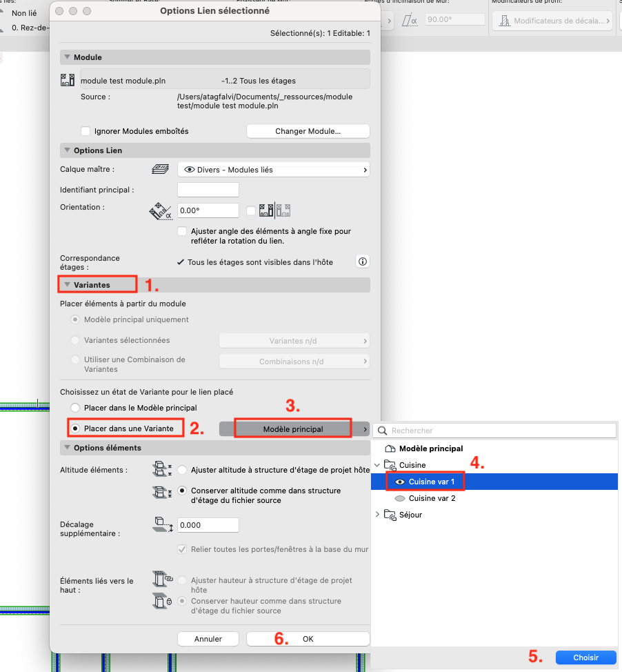
Task: Collapse the Variantes section
Action: 67,284
